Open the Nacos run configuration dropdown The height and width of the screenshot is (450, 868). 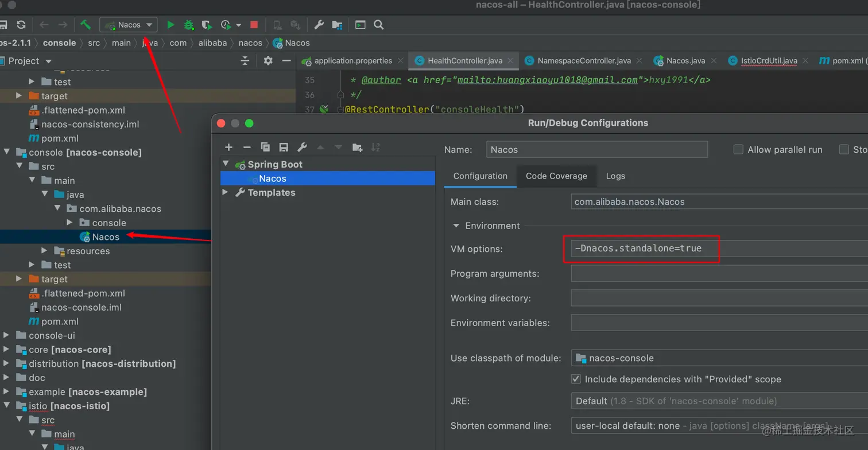pyautogui.click(x=129, y=25)
